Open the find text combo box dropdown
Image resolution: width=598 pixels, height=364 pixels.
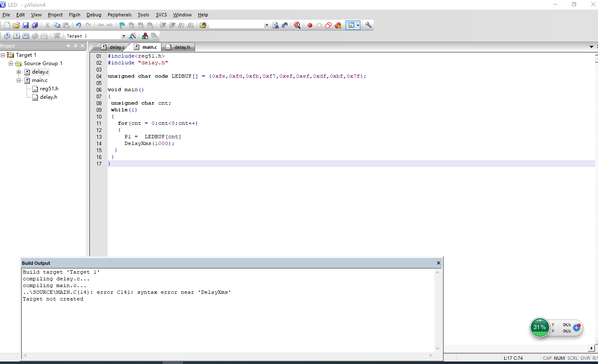[x=267, y=25]
